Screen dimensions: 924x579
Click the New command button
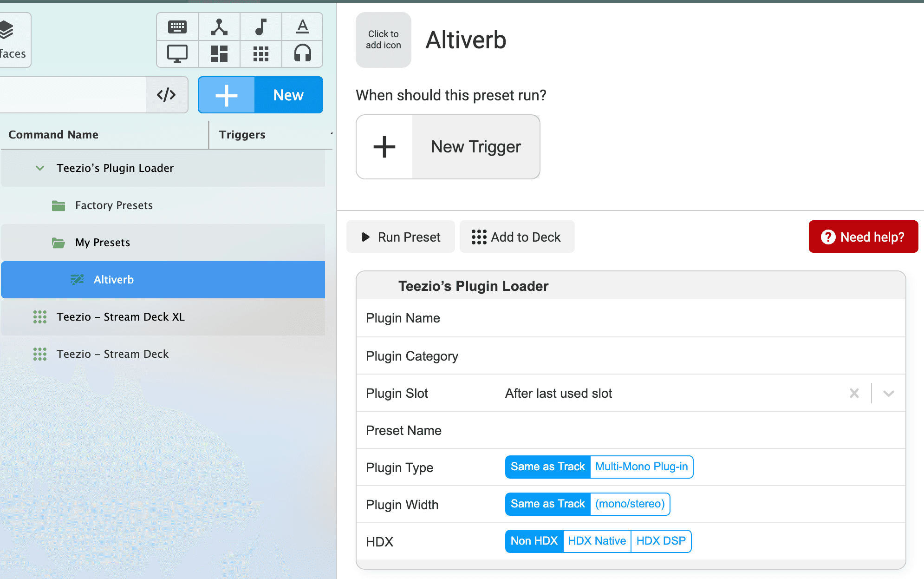pyautogui.click(x=288, y=95)
